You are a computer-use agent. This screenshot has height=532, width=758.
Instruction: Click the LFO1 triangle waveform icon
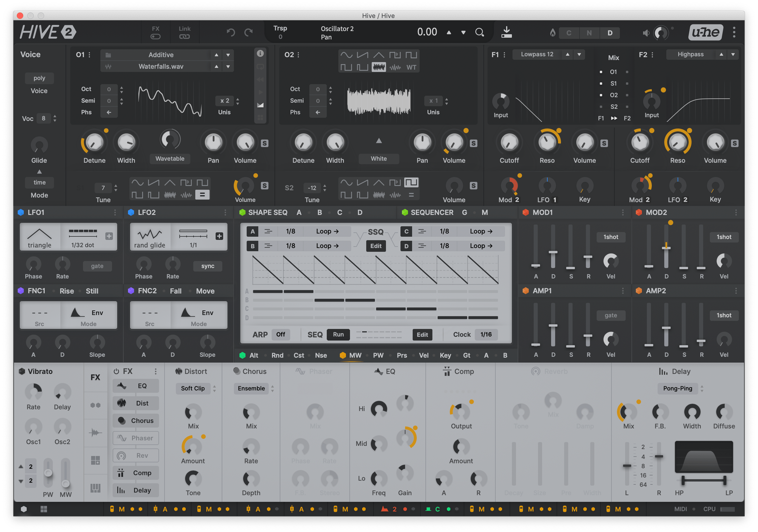39,234
